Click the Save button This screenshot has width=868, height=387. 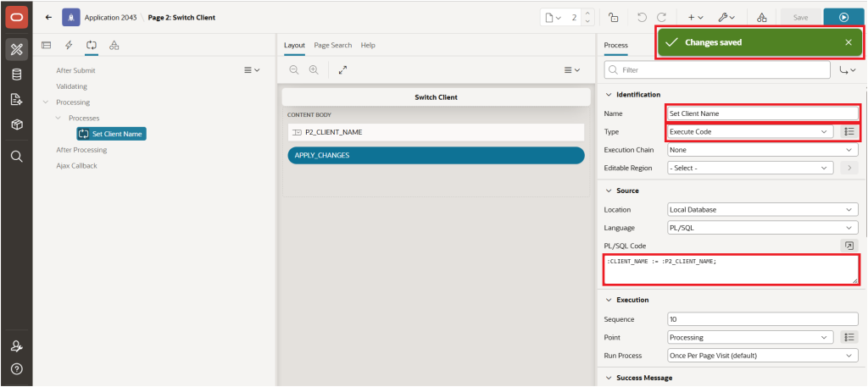[800, 18]
